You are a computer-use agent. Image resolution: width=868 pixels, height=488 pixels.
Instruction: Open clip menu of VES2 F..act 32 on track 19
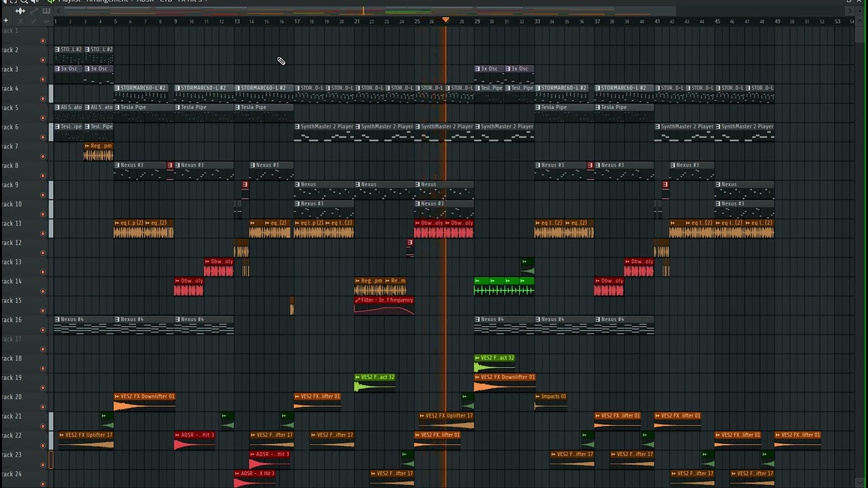pos(357,378)
